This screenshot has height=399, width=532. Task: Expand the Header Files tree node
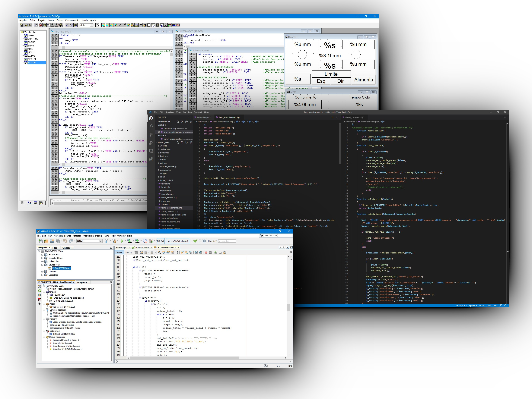click(42, 255)
